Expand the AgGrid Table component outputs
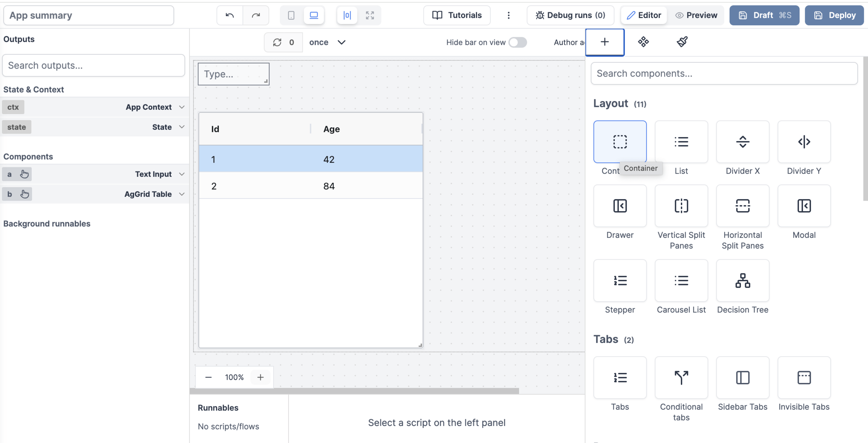The height and width of the screenshot is (443, 868). [x=182, y=194]
